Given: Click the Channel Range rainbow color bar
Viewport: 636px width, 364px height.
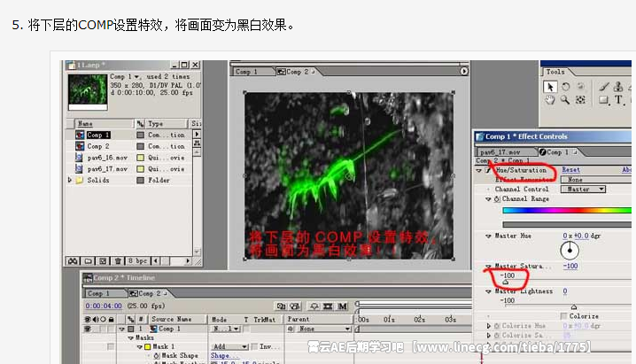Looking at the screenshot, I should point(567,211).
